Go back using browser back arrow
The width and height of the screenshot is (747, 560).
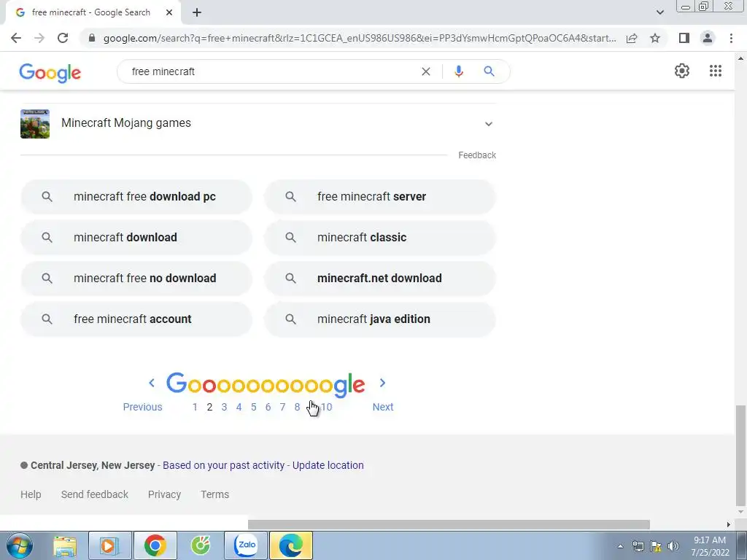coord(16,38)
